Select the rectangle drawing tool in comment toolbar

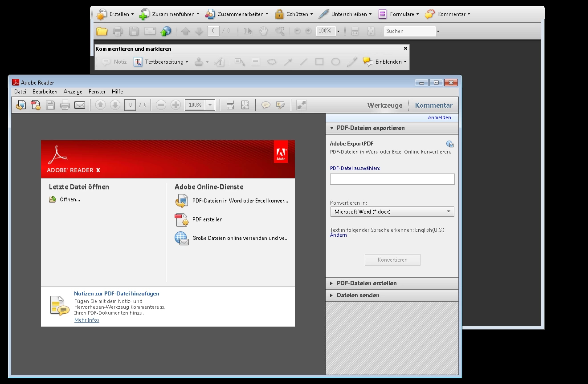click(319, 62)
